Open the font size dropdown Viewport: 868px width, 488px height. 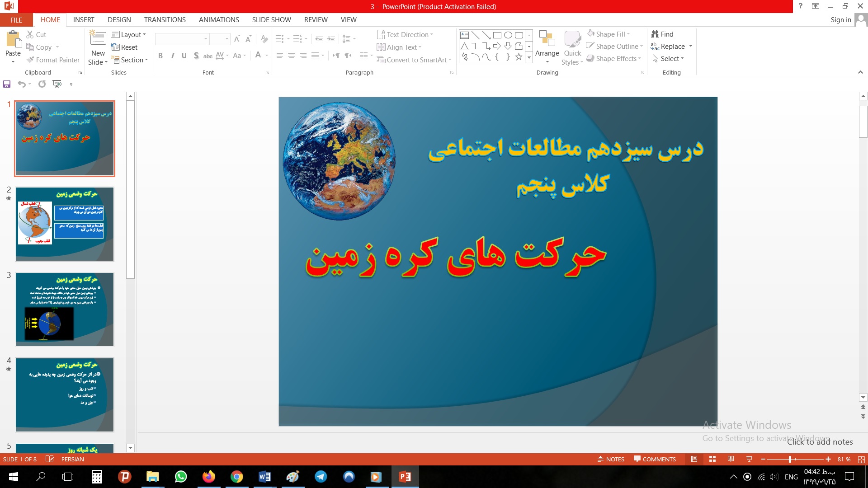[x=227, y=39]
